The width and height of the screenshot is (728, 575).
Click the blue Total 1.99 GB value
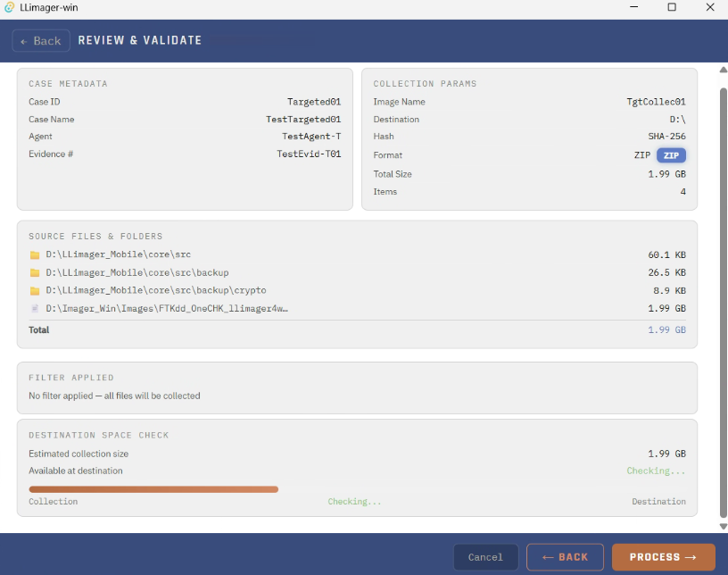pyautogui.click(x=666, y=329)
